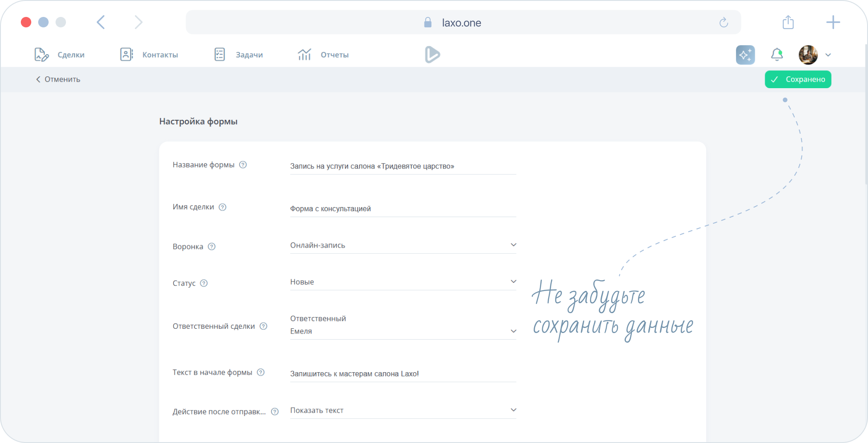Click the AI sparkle assistant icon
The width and height of the screenshot is (868, 443).
(x=745, y=55)
